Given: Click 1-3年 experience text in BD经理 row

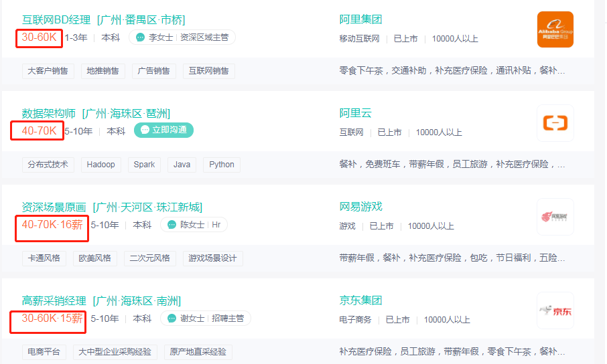Looking at the screenshot, I should click(x=76, y=37).
